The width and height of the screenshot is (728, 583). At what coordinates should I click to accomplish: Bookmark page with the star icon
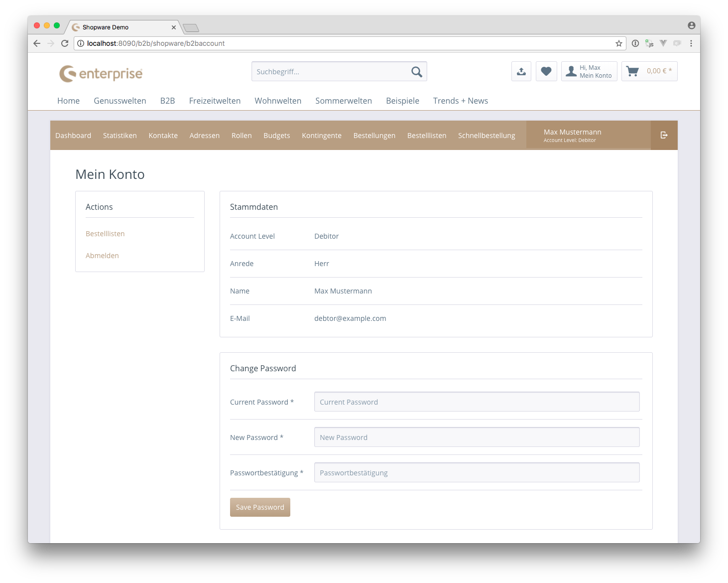coord(619,43)
